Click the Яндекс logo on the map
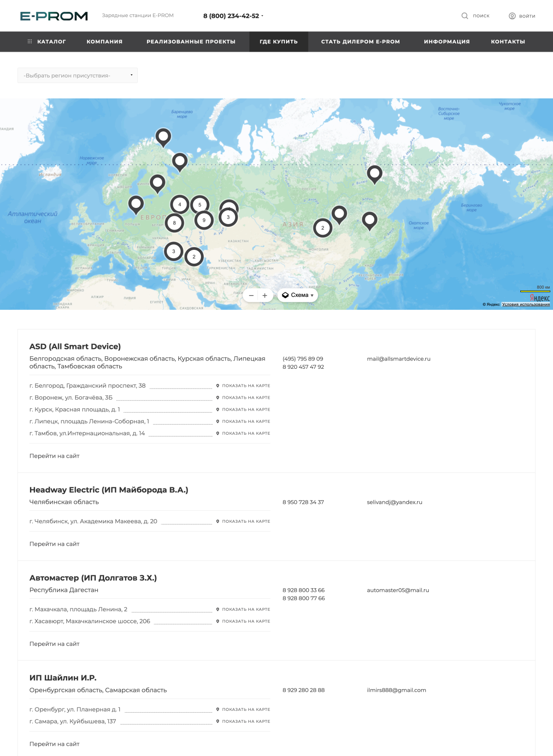The height and width of the screenshot is (756, 553). [540, 298]
